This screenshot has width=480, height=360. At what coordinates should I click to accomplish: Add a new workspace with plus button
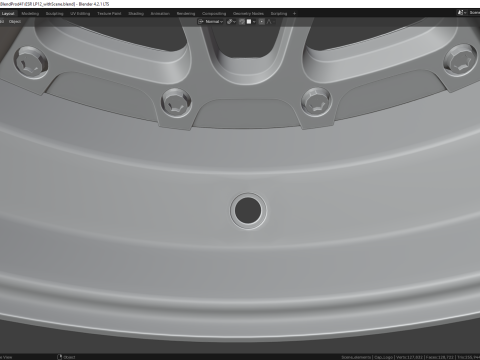[x=294, y=13]
